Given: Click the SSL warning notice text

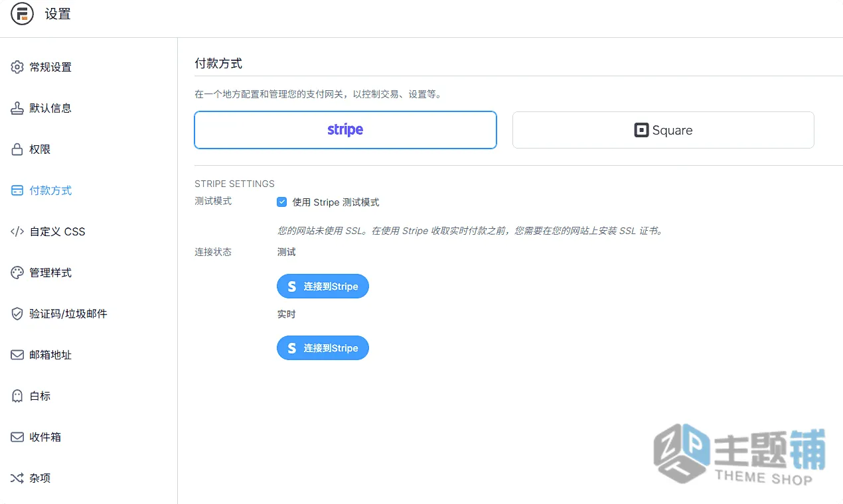Looking at the screenshot, I should (x=471, y=231).
